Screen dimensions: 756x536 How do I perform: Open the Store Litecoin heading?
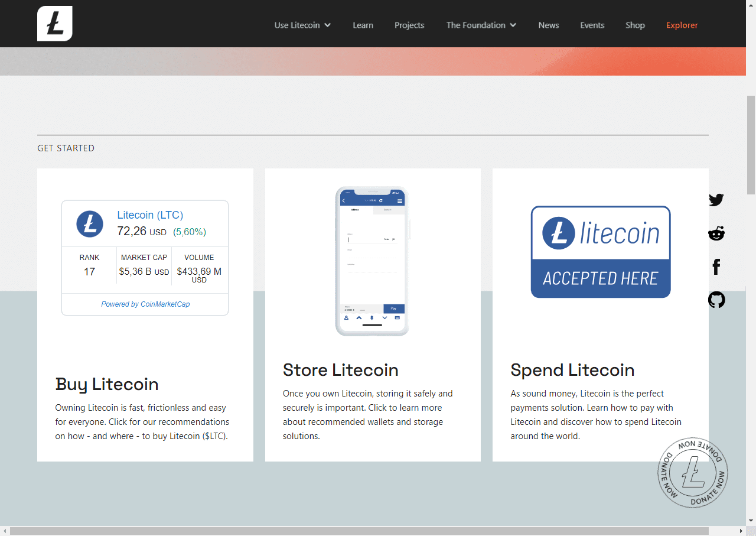coord(341,370)
